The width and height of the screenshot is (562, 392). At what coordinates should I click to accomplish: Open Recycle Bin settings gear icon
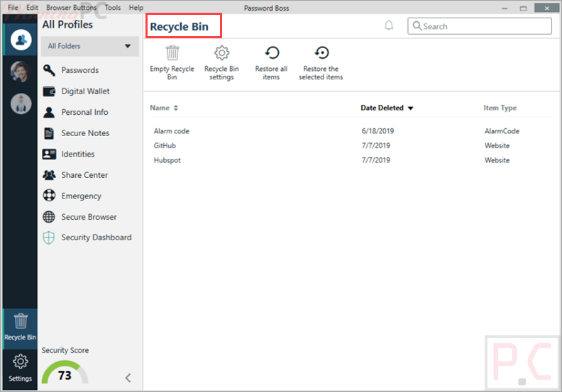click(x=222, y=53)
